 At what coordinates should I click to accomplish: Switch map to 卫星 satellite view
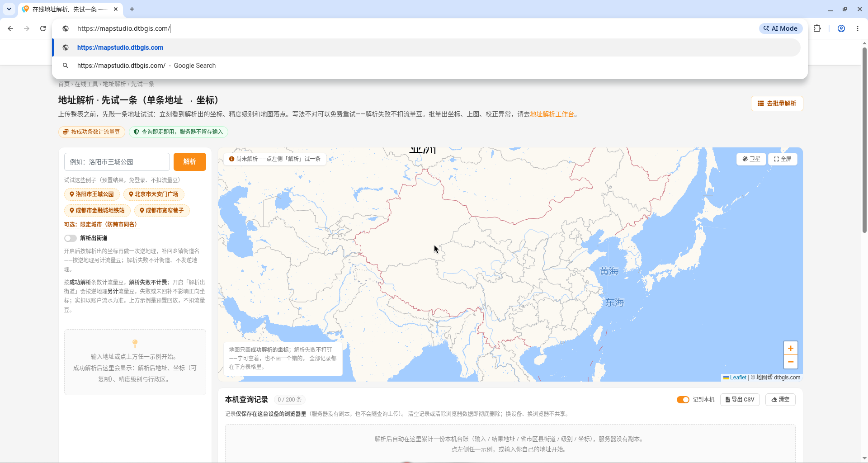pos(751,159)
